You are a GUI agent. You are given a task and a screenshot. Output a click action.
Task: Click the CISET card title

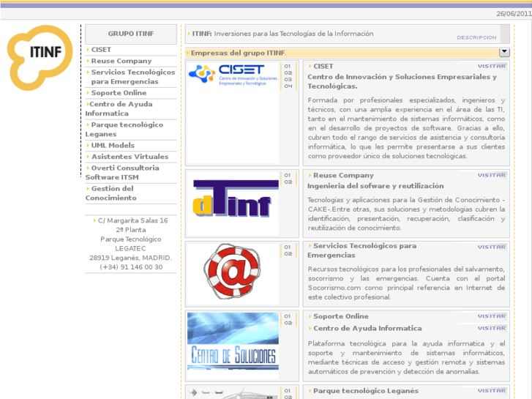[x=323, y=66]
